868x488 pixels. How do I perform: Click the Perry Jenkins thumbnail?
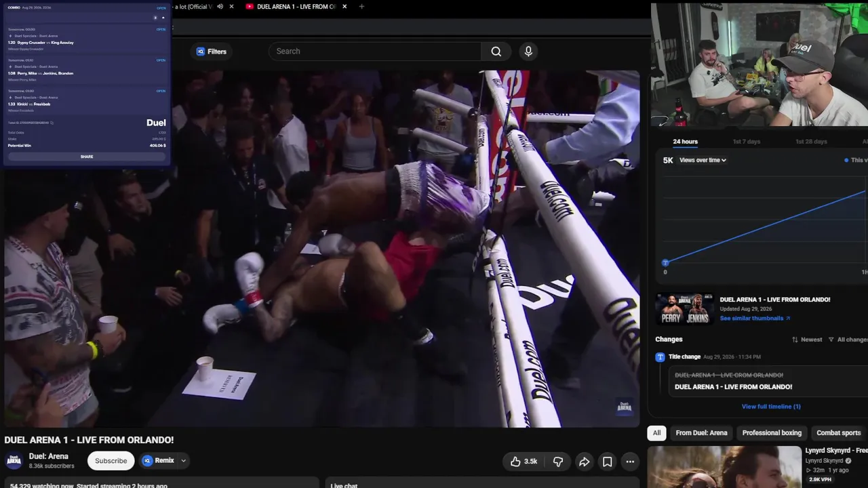pyautogui.click(x=684, y=309)
